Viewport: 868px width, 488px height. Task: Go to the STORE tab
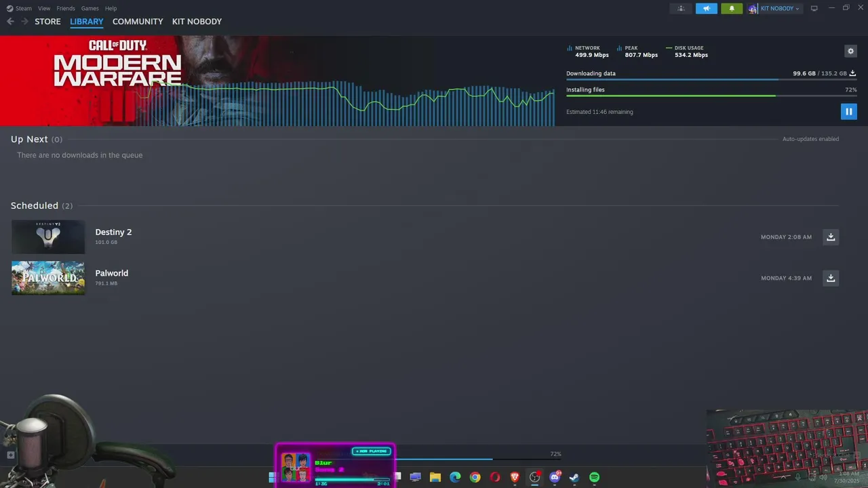[x=47, y=22]
